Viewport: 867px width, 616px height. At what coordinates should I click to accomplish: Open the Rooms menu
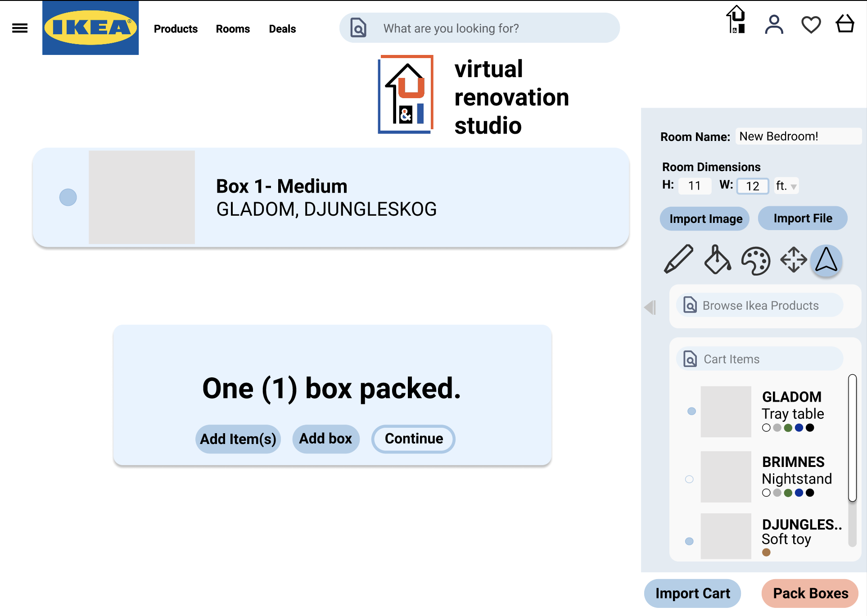[233, 29]
